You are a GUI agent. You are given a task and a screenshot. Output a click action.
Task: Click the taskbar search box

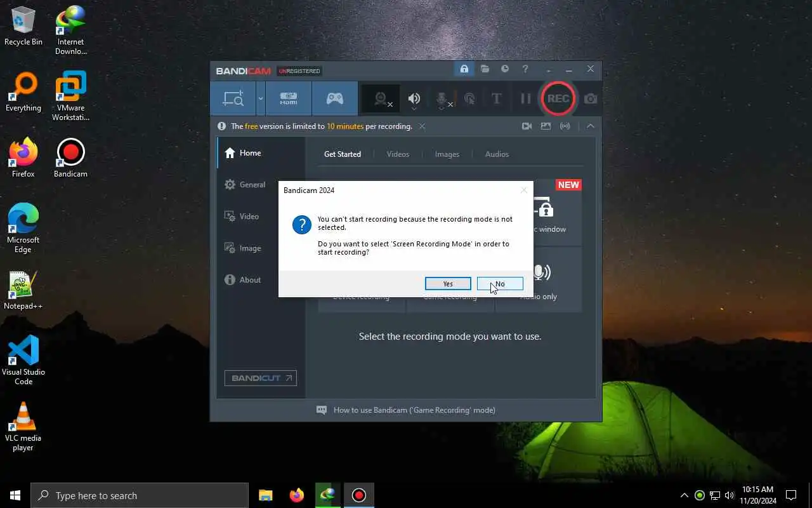pyautogui.click(x=140, y=495)
